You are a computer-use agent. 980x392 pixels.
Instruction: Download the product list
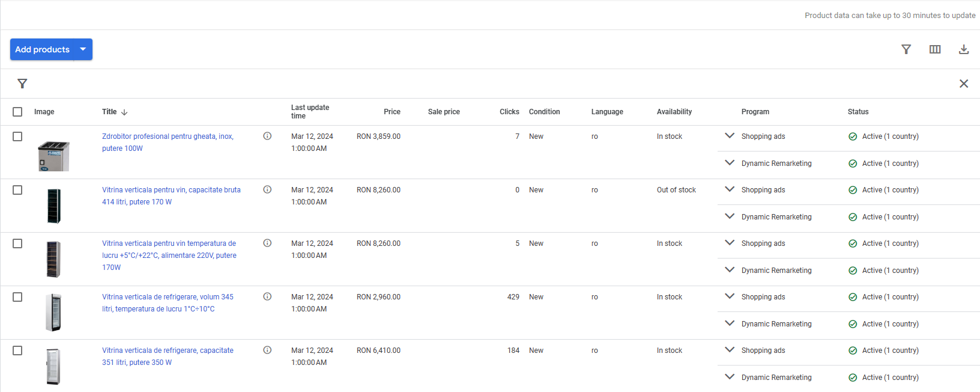coord(964,49)
